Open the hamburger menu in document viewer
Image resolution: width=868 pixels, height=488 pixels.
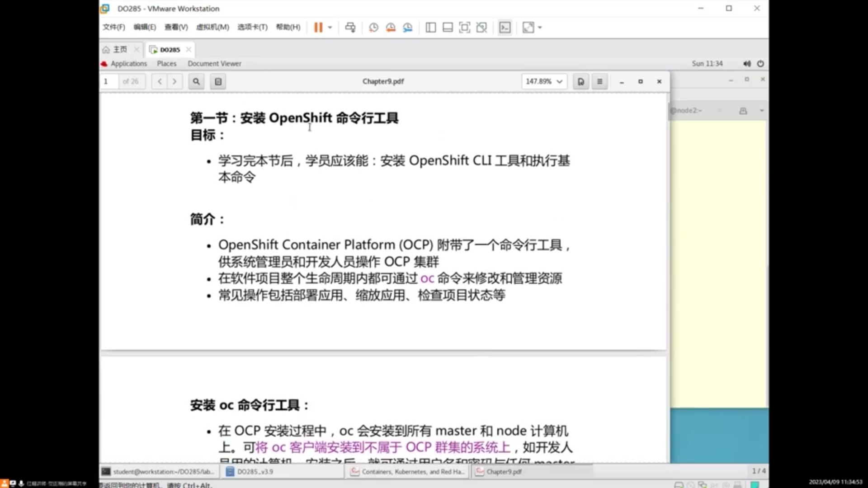[599, 81]
